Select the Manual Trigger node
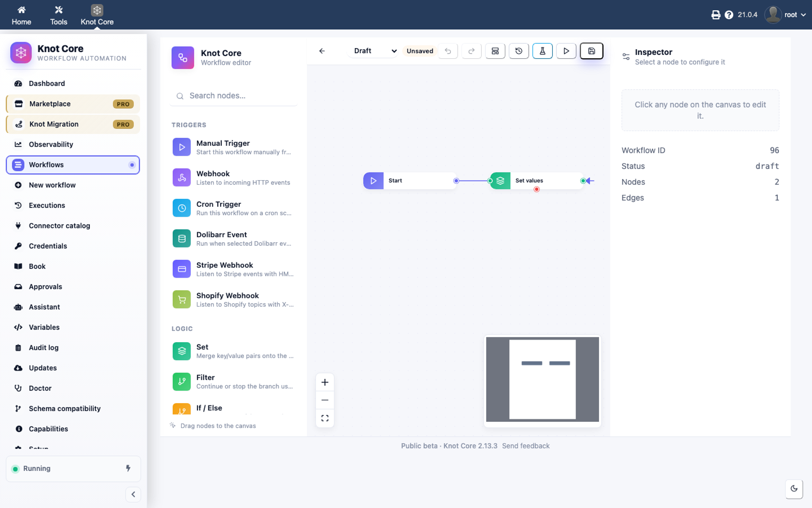 [x=233, y=147]
